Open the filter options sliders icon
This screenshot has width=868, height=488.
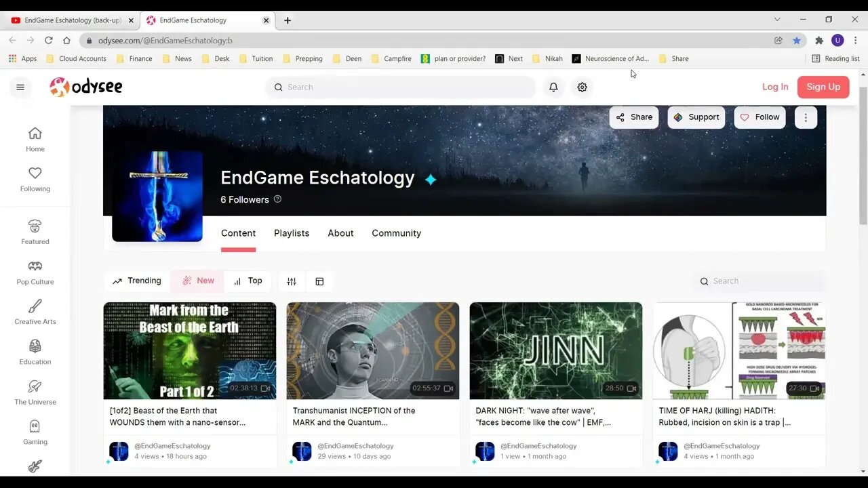tap(292, 281)
